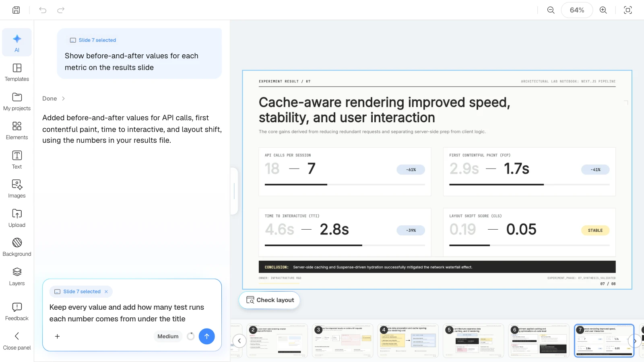Click the slide title about cache-aware rendering
Screen dimensions: 644x362
(x=384, y=110)
